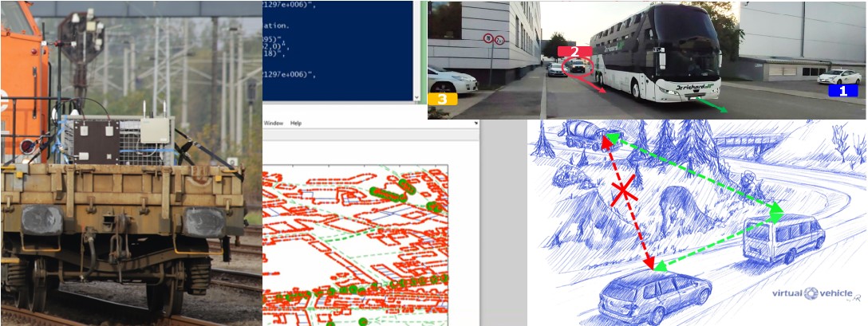Open the Help menu
The height and width of the screenshot is (326, 868).
click(296, 124)
